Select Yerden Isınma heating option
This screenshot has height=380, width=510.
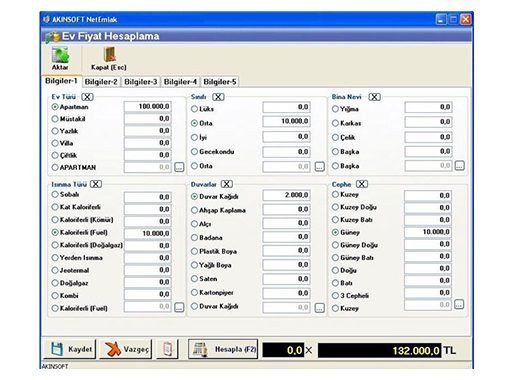tap(55, 258)
